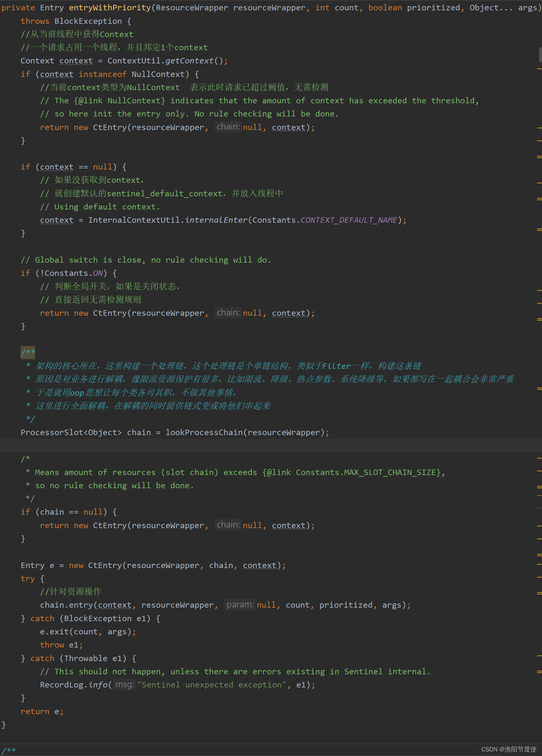
Task: Click the '{@link NullContext} indicates' comment
Action: coord(260,101)
